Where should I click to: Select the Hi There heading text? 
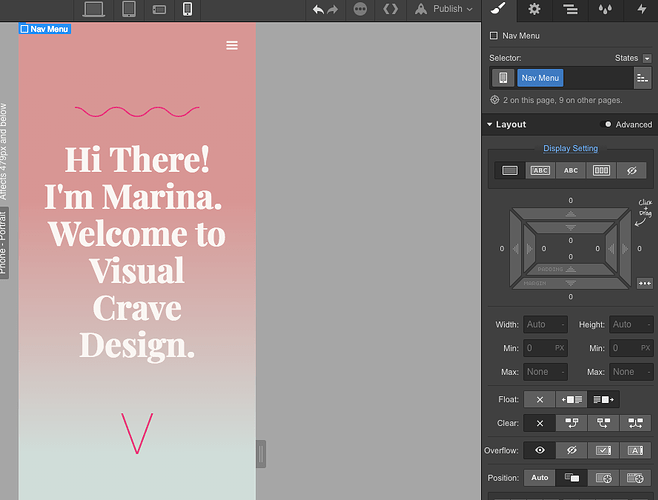click(x=137, y=252)
